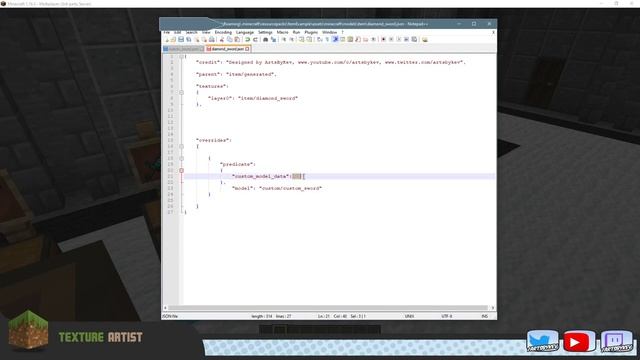The image size is (640, 360).
Task: Open the Plugins menu
Action: point(311,32)
